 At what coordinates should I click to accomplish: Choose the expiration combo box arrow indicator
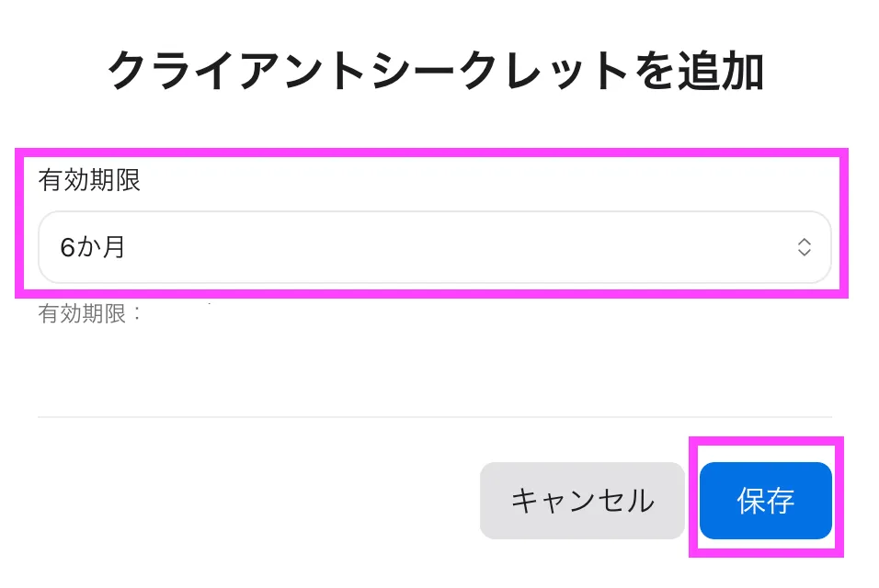click(804, 247)
